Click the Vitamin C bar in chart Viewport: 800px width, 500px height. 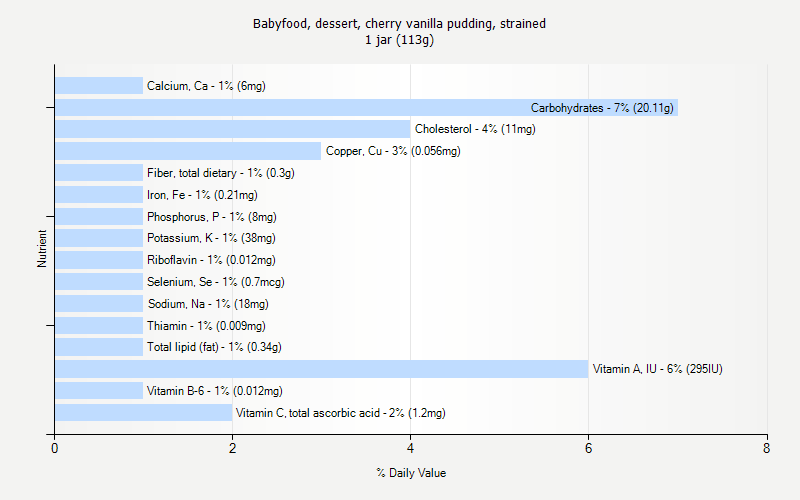(143, 413)
